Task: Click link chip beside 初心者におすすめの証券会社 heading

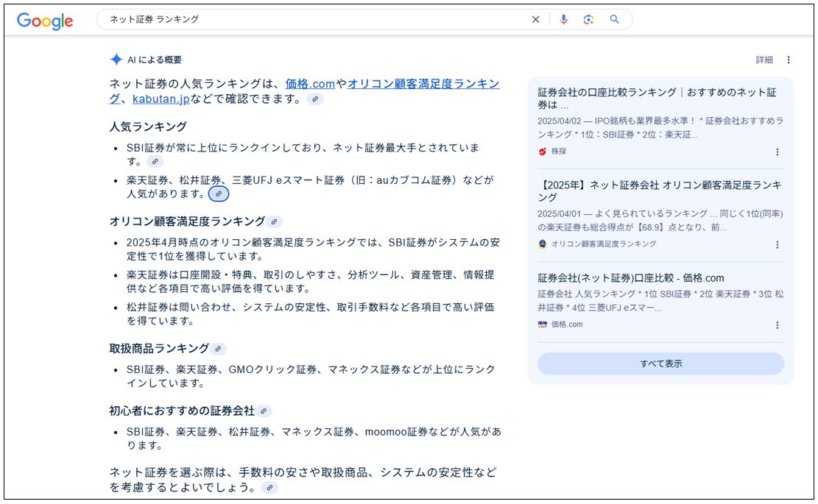Action: click(264, 411)
